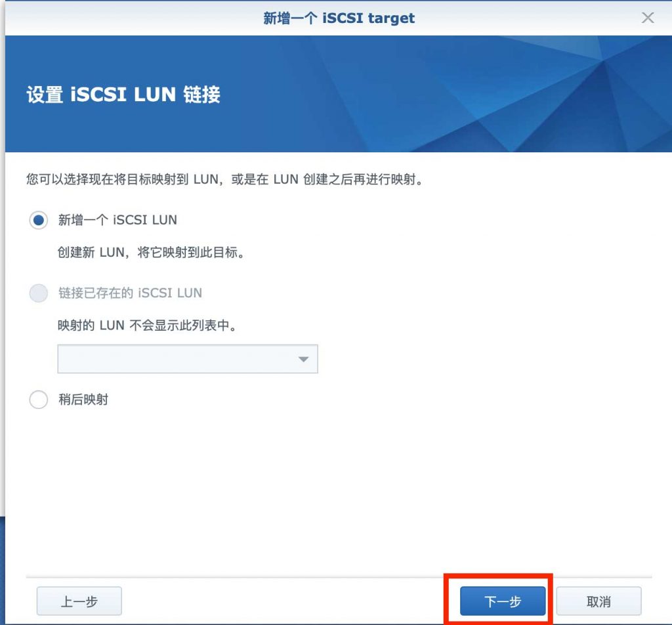This screenshot has width=672, height=625.
Task: Click the dialog title 新增一个 iSCSI target
Action: click(339, 18)
